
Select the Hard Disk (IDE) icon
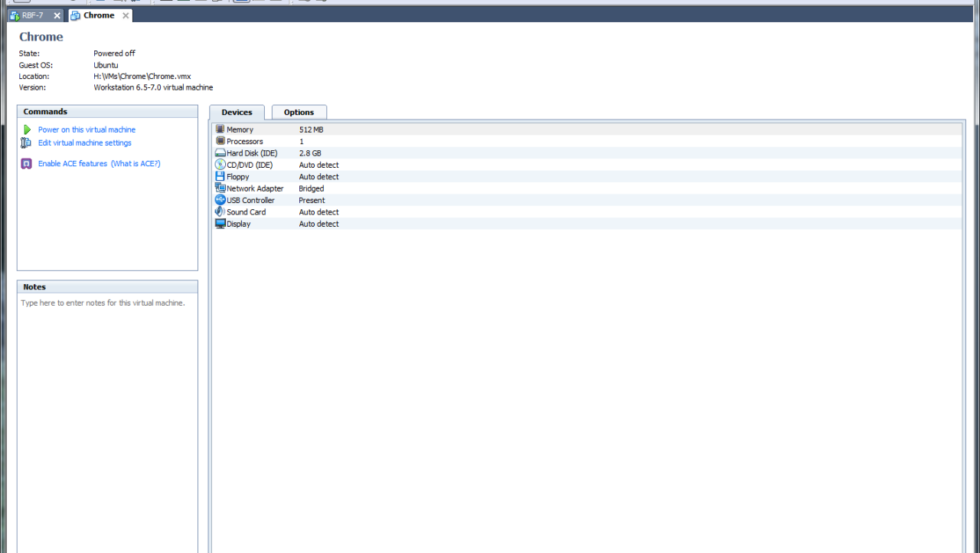pyautogui.click(x=220, y=153)
